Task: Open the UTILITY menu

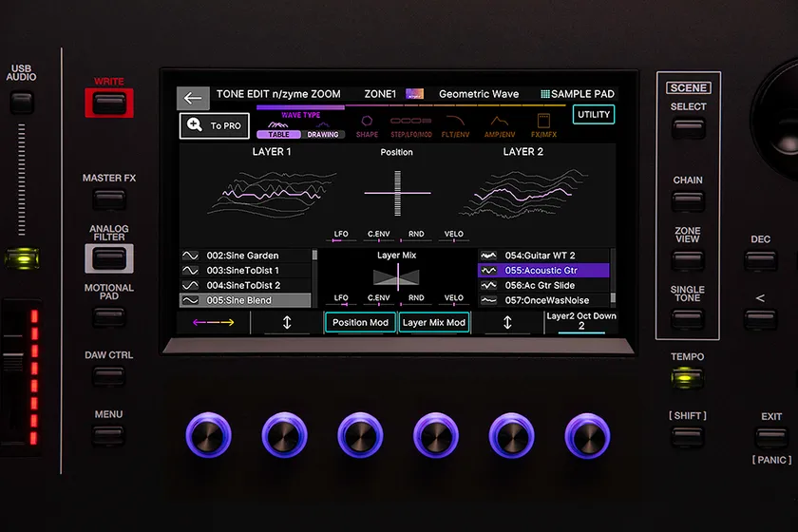Action: [x=594, y=115]
